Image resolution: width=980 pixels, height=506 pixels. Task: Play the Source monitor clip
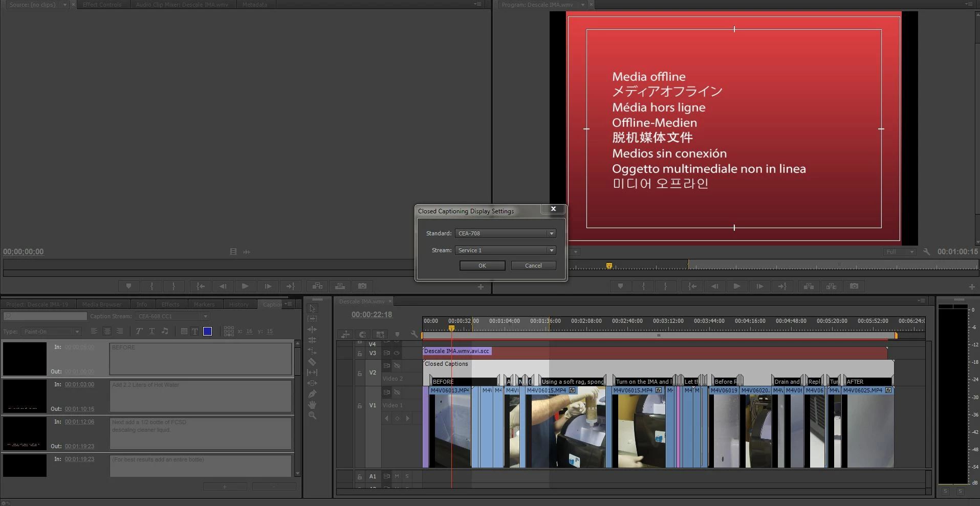pyautogui.click(x=245, y=286)
